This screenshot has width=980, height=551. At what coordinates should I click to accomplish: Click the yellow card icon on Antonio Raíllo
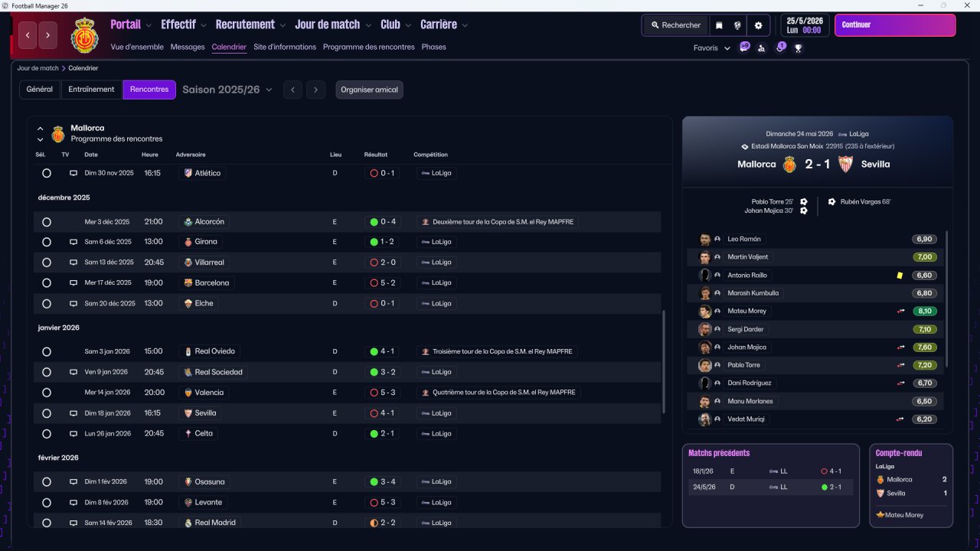(900, 275)
